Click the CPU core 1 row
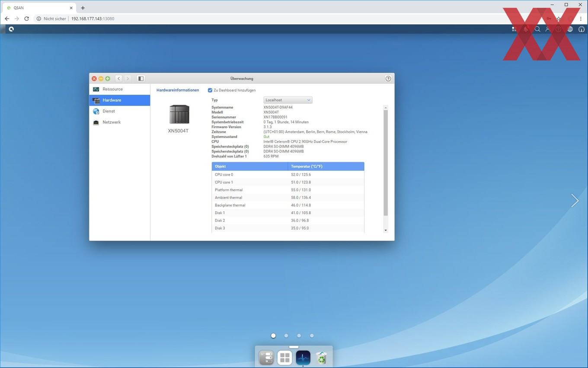 click(288, 182)
